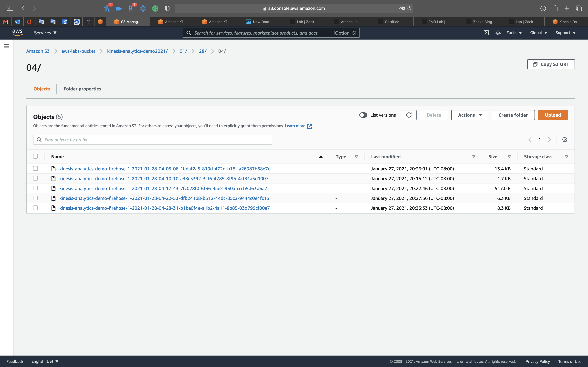Click the Safari downloads icon
This screenshot has width=588, height=367.
pos(543,8)
